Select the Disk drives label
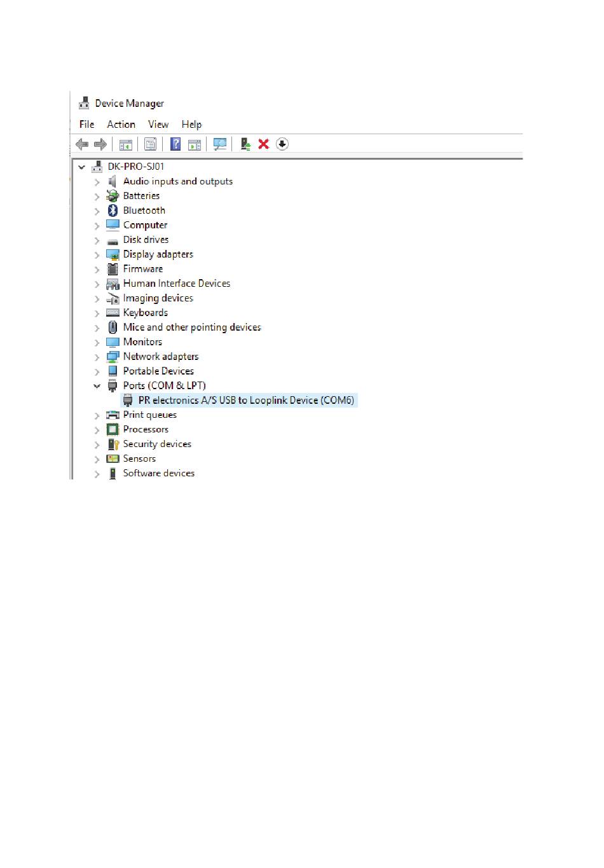The width and height of the screenshot is (604, 868). coord(146,240)
